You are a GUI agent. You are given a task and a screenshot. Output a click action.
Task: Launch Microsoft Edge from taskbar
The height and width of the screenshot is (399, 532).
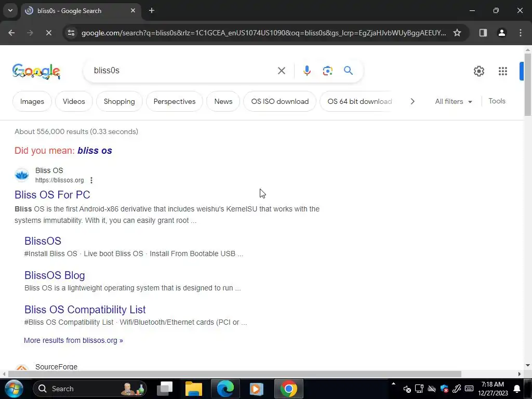coord(225,389)
